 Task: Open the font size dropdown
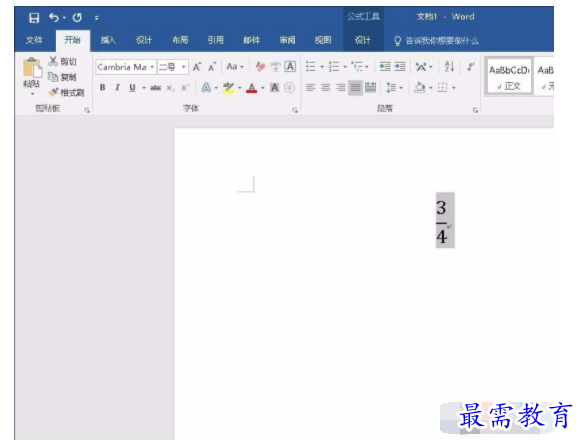coord(183,67)
